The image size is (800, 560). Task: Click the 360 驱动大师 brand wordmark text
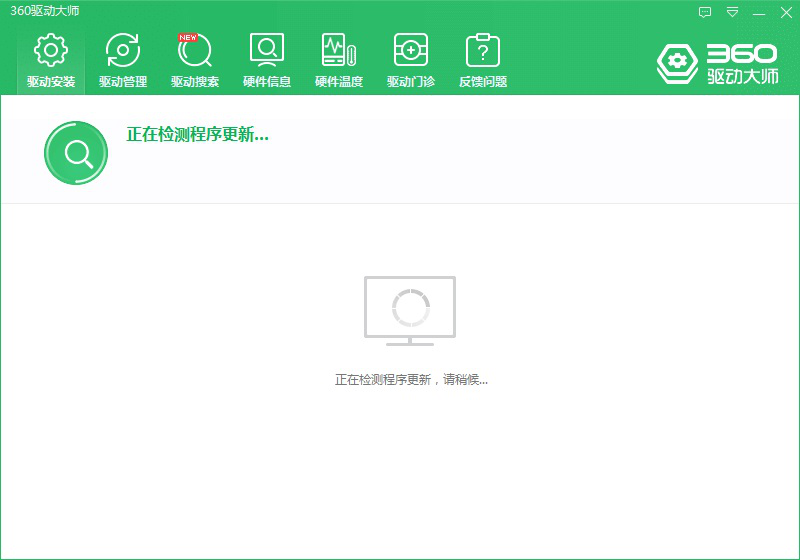[x=741, y=63]
